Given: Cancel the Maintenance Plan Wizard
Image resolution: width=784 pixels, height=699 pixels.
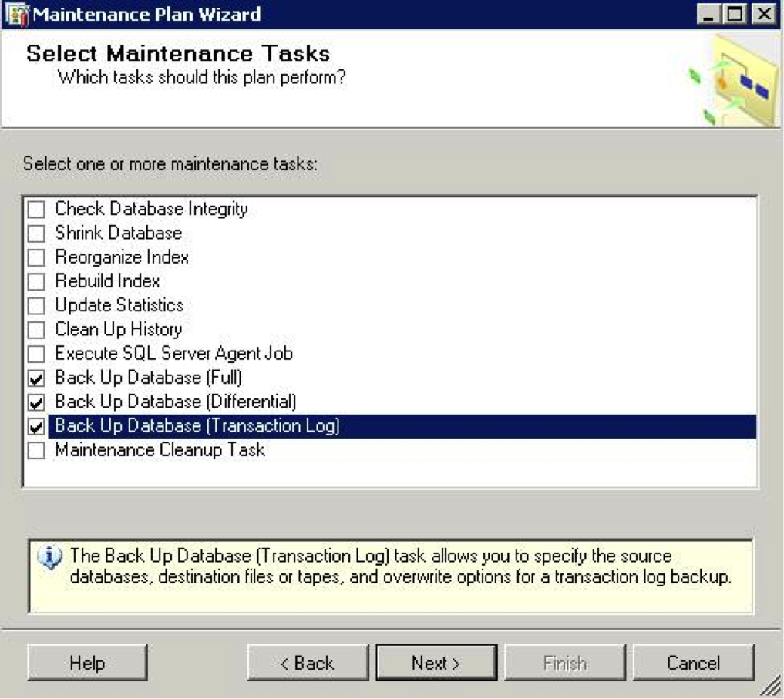Looking at the screenshot, I should pos(693,663).
